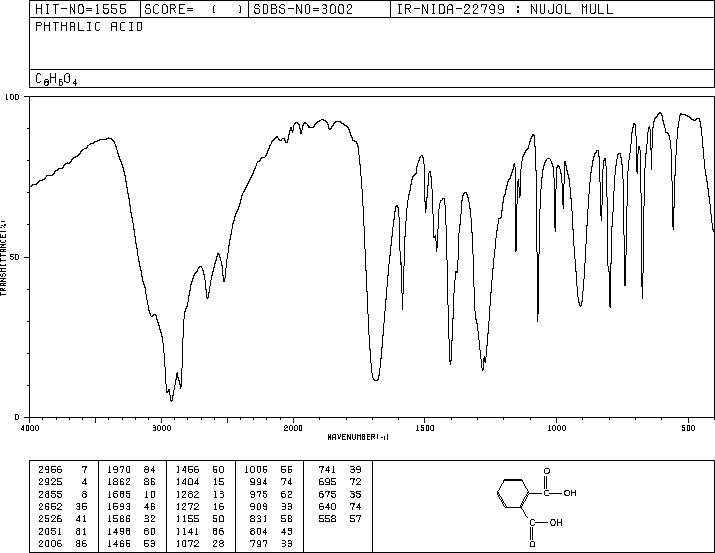Click the 1862 peak entry in the table
715x553 pixels.
[x=132, y=482]
